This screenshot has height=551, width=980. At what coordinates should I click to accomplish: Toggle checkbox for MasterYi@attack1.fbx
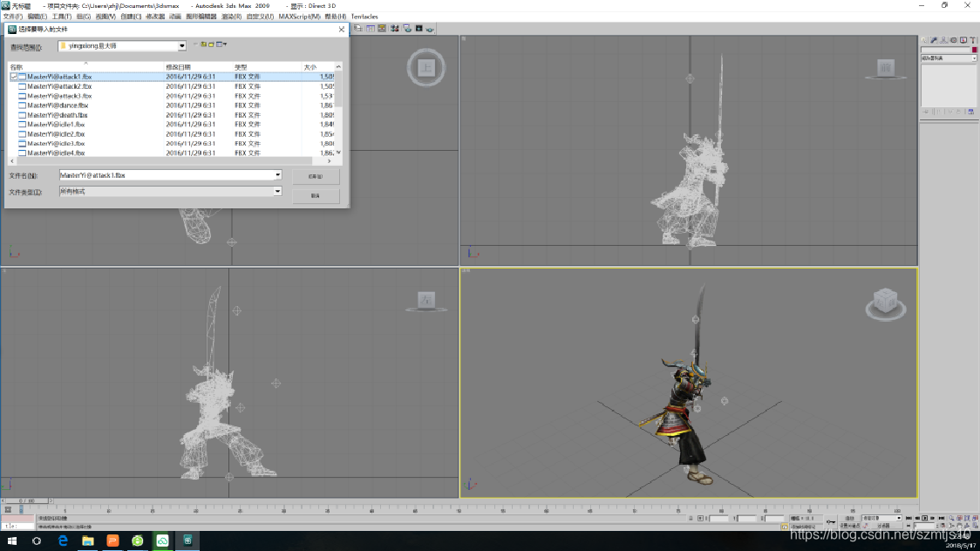[14, 77]
